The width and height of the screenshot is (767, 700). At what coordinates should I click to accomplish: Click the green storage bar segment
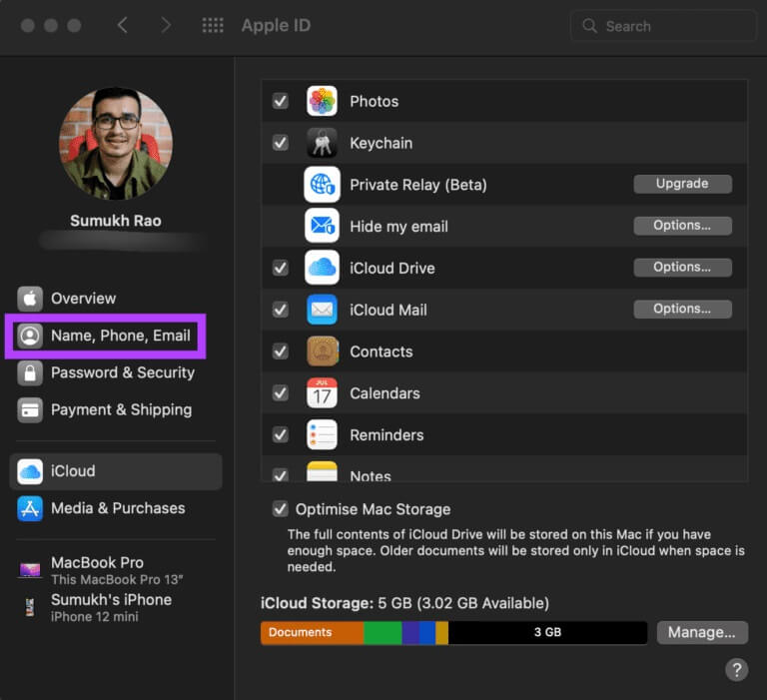click(383, 632)
